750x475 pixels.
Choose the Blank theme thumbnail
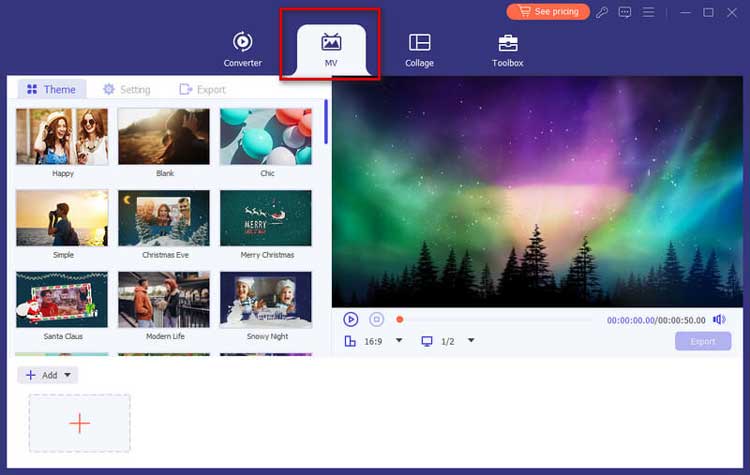point(164,136)
